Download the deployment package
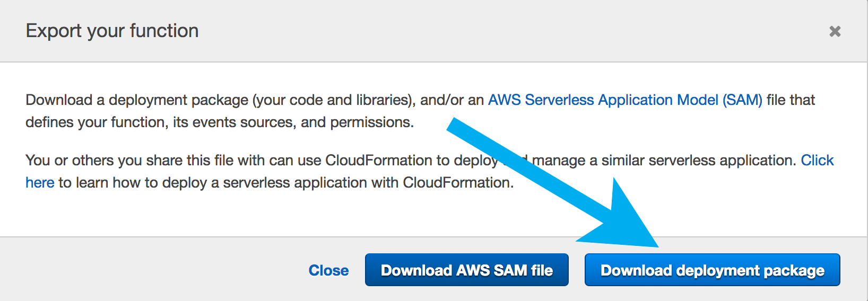868x301 pixels. (712, 270)
